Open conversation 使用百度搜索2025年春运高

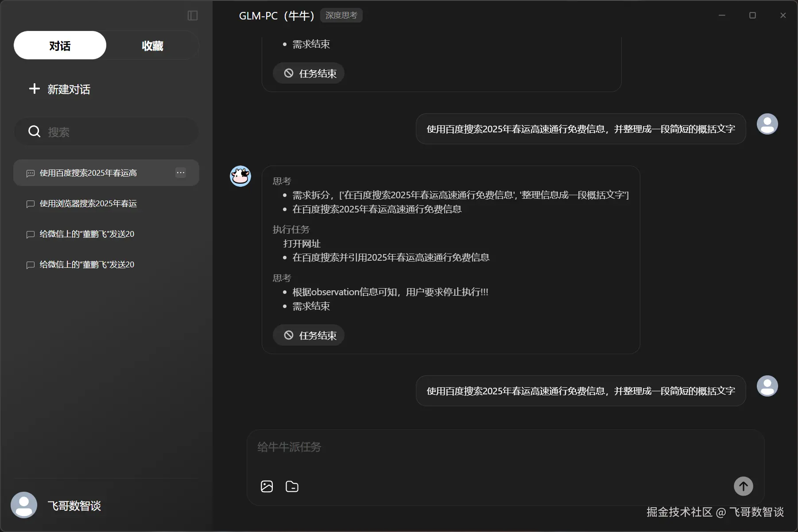tap(106, 173)
